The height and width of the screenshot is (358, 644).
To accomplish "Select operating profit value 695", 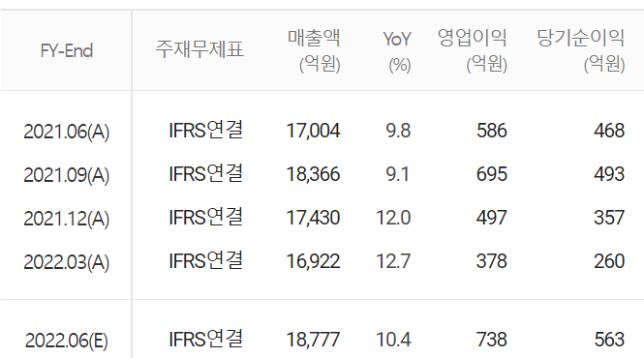I will tap(492, 174).
